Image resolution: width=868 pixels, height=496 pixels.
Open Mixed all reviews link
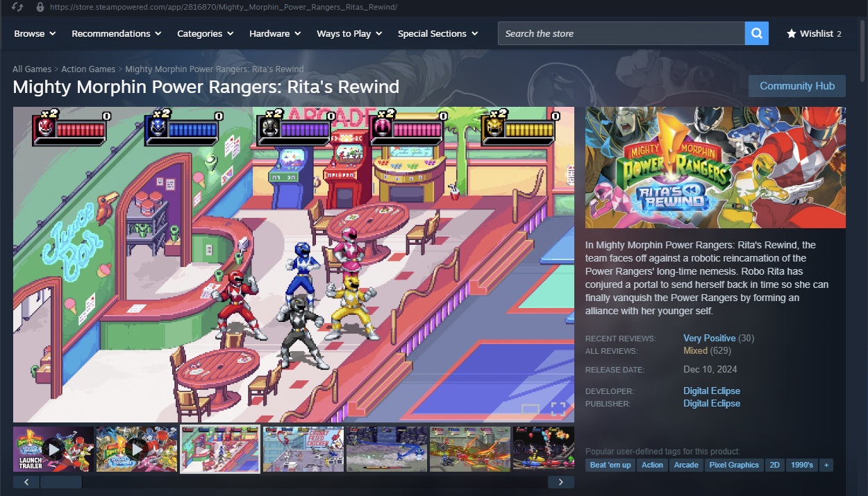(x=695, y=351)
